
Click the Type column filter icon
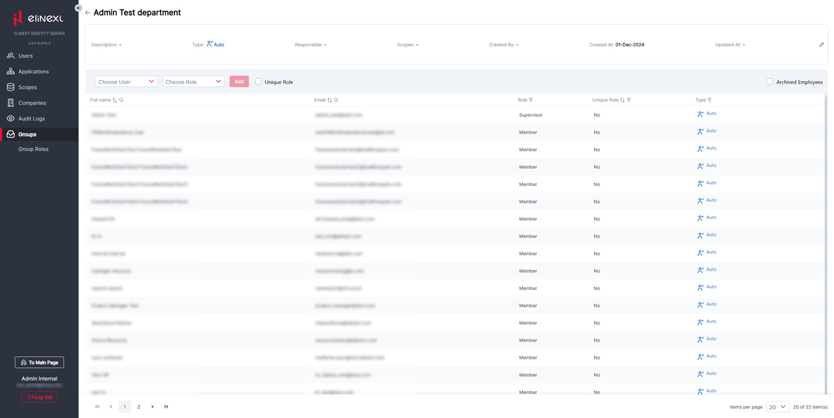coord(710,100)
